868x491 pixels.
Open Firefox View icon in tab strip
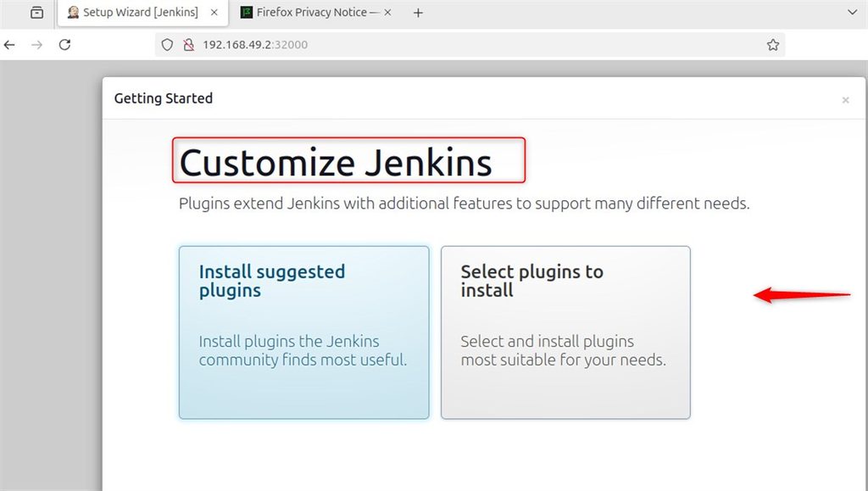click(37, 12)
